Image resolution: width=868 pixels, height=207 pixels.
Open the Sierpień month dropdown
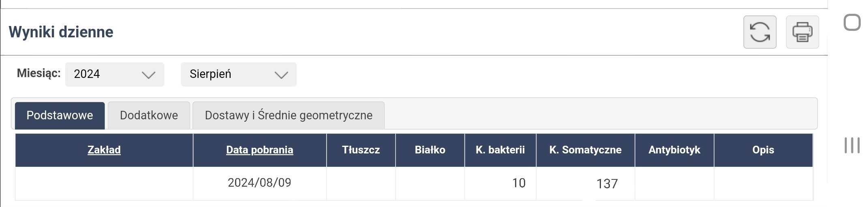click(x=238, y=74)
